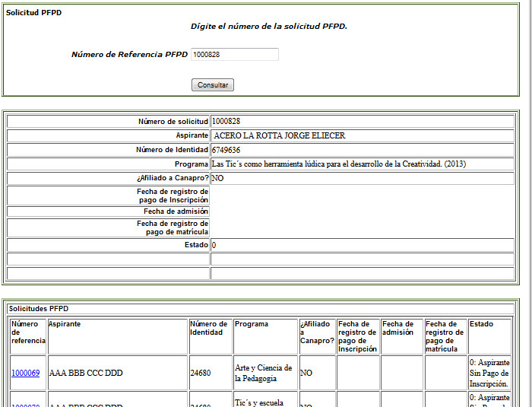This screenshot has height=407, width=532.
Task: Click the '¿Afiliado a Canapro?' row label
Action: click(x=173, y=178)
